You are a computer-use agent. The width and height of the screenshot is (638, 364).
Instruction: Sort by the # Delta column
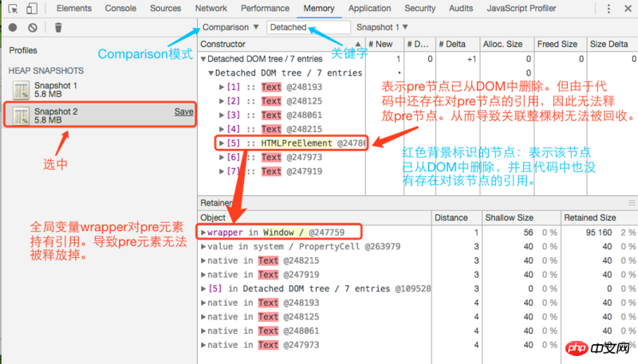coord(456,44)
